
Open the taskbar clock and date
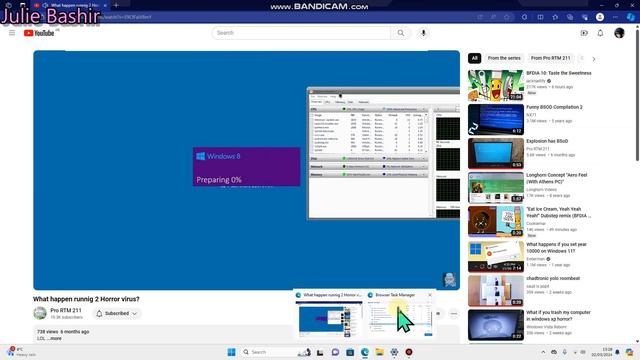coord(602,352)
